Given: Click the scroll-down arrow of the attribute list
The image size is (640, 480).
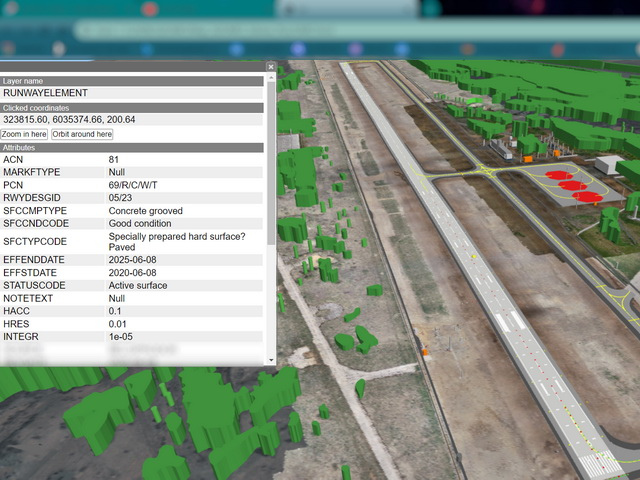Looking at the screenshot, I should tap(270, 360).
